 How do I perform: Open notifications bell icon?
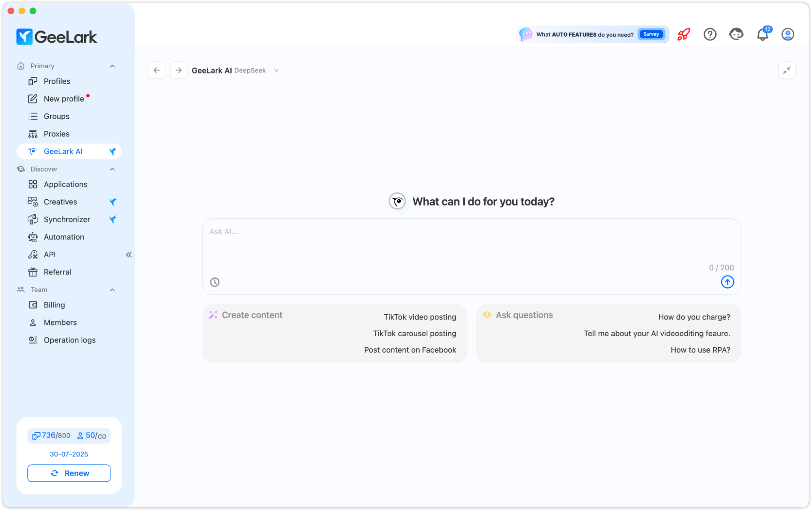tap(763, 35)
